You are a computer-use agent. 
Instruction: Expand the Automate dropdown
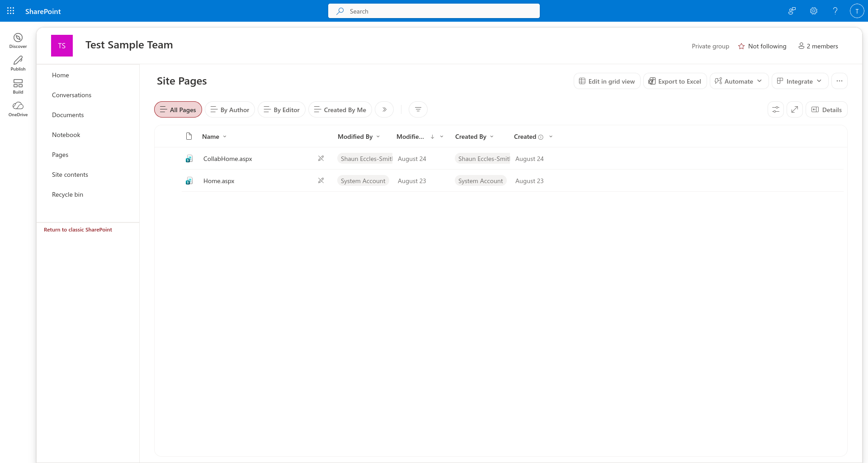pyautogui.click(x=739, y=81)
